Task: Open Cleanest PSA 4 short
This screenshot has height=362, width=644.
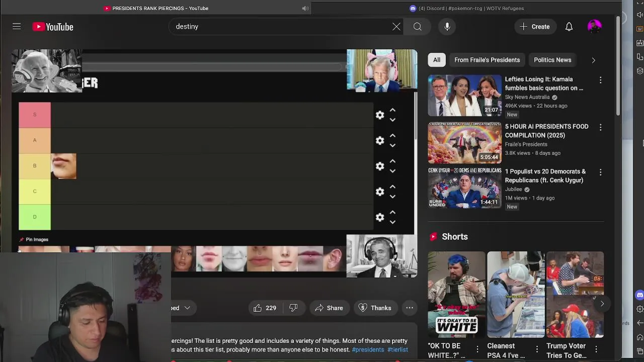Action: [x=516, y=295]
